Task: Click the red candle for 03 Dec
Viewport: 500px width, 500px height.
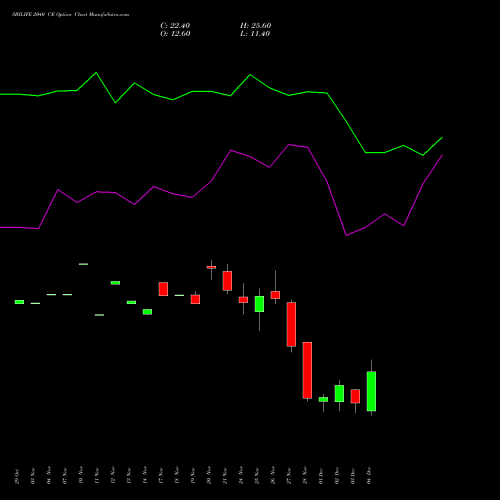Action: point(355,396)
